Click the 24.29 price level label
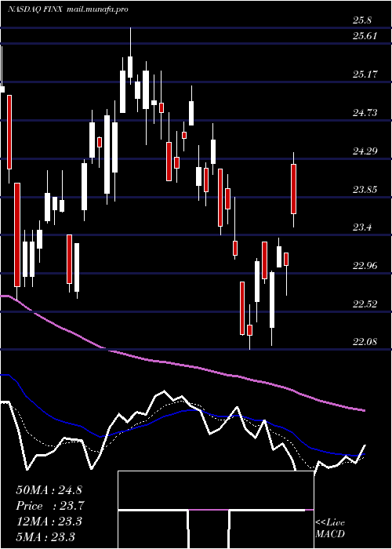This screenshot has height=549, width=392. 365,151
